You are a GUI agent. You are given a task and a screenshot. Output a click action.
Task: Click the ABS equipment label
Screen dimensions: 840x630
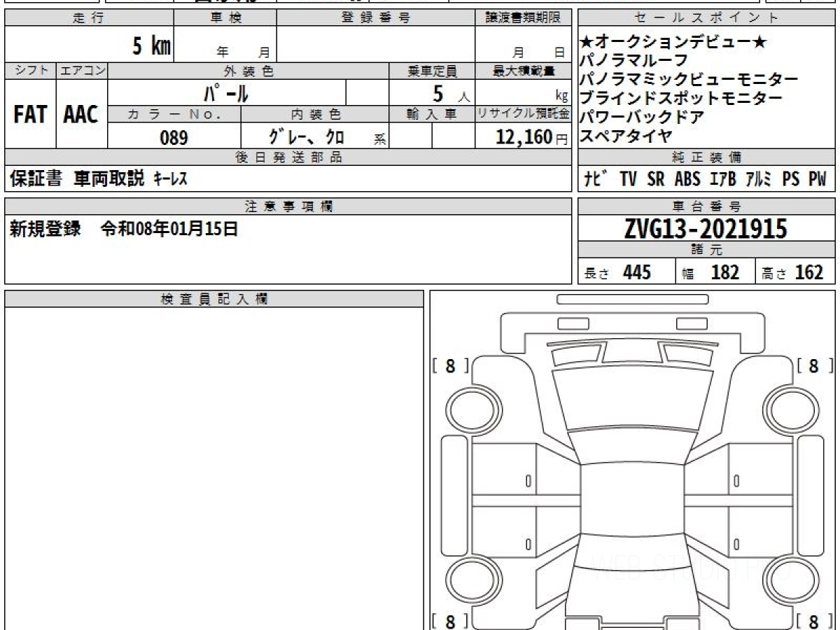tap(687, 179)
